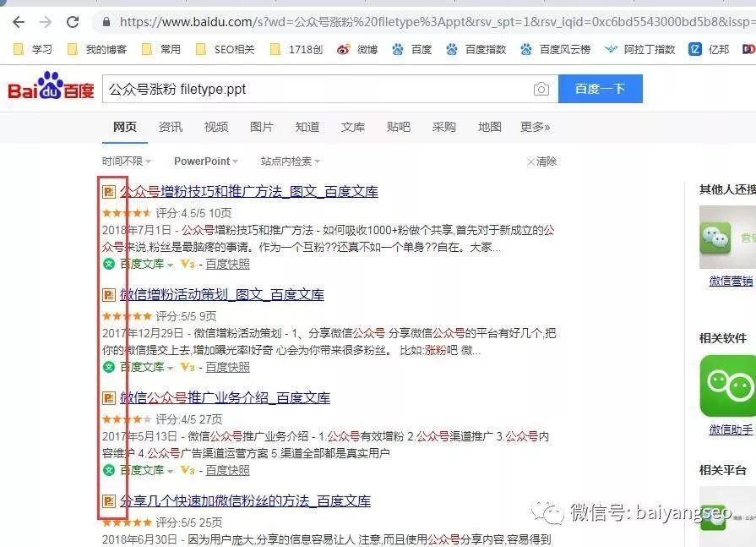Switch to the 资讯 tab
This screenshot has height=547, width=756.
[171, 128]
